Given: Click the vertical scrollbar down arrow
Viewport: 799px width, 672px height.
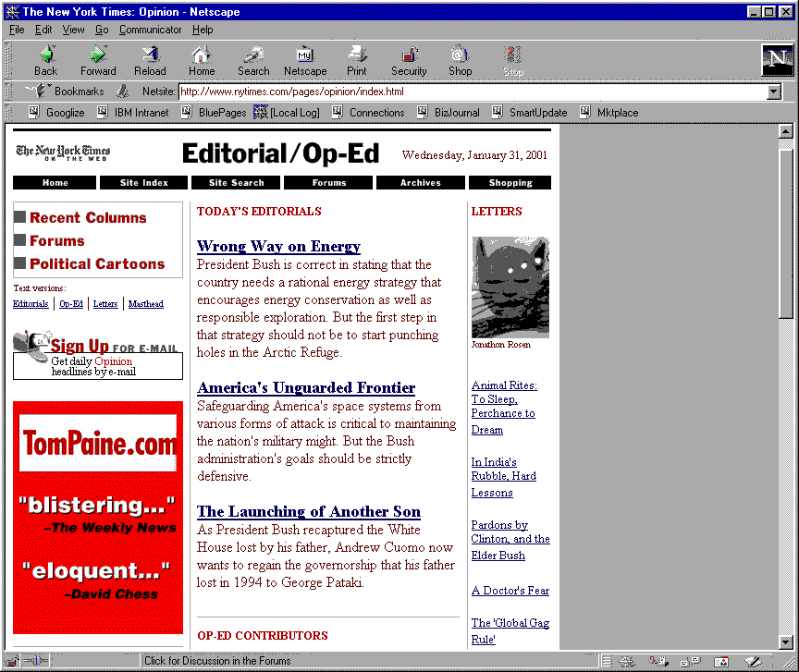Looking at the screenshot, I should (786, 641).
